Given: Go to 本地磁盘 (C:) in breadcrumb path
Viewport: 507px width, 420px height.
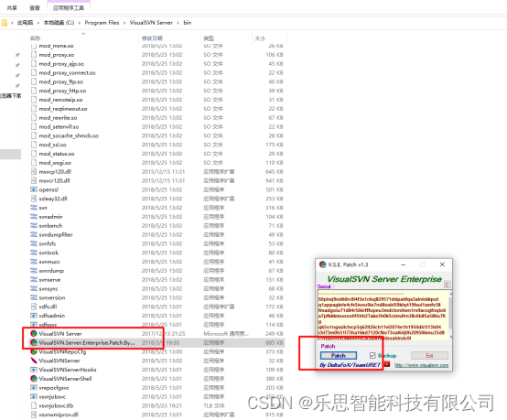Looking at the screenshot, I should (59, 23).
